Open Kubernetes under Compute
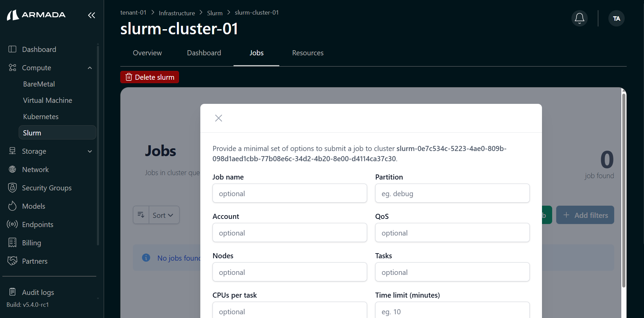644x318 pixels. tap(41, 116)
